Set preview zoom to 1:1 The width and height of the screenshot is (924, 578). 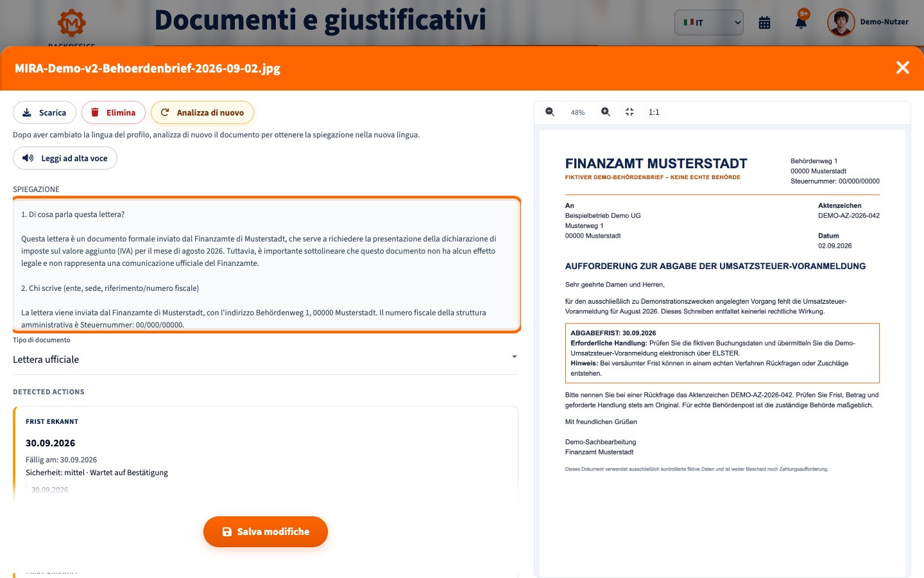pyautogui.click(x=654, y=112)
